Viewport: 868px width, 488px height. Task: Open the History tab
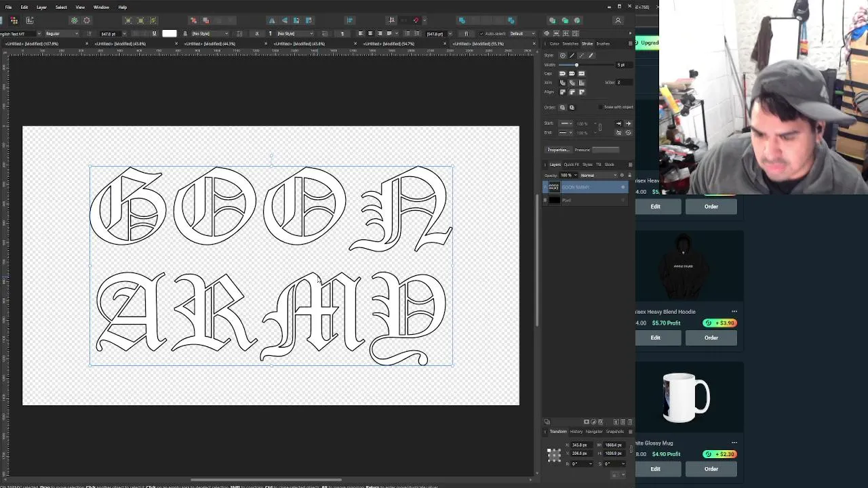(576, 432)
